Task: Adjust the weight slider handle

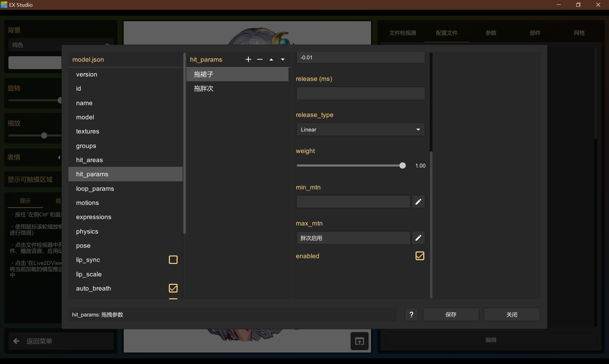Action: click(x=402, y=165)
